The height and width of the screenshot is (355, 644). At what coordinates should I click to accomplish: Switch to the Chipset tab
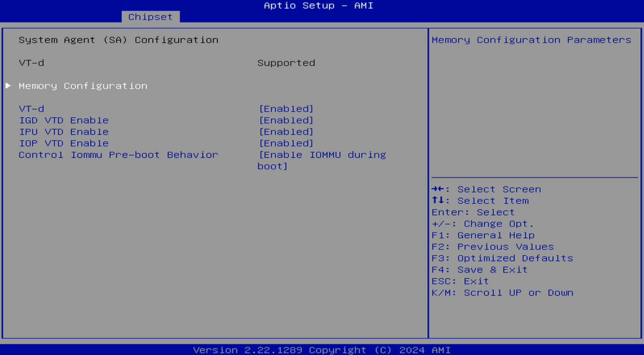[x=150, y=17]
